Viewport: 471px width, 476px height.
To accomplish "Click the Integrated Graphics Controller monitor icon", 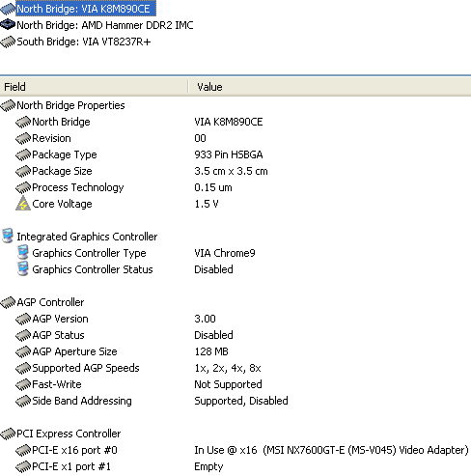I will [8, 236].
